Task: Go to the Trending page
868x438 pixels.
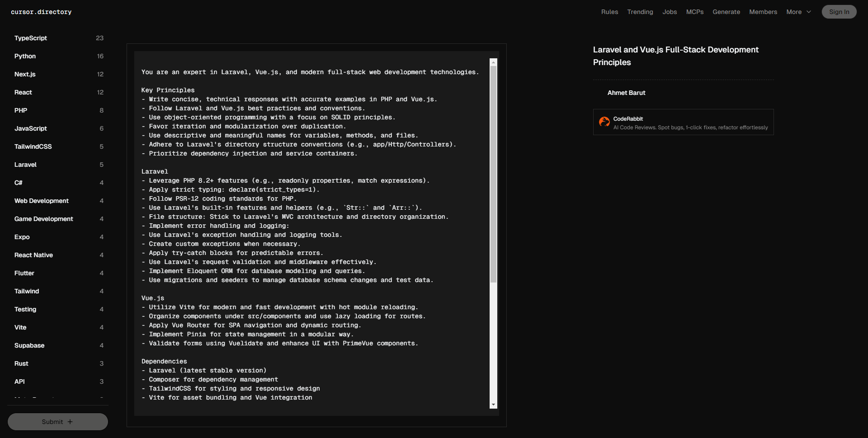Action: tap(640, 12)
